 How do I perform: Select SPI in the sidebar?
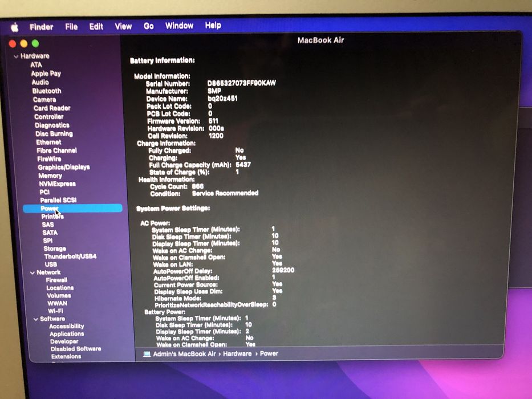tap(48, 241)
